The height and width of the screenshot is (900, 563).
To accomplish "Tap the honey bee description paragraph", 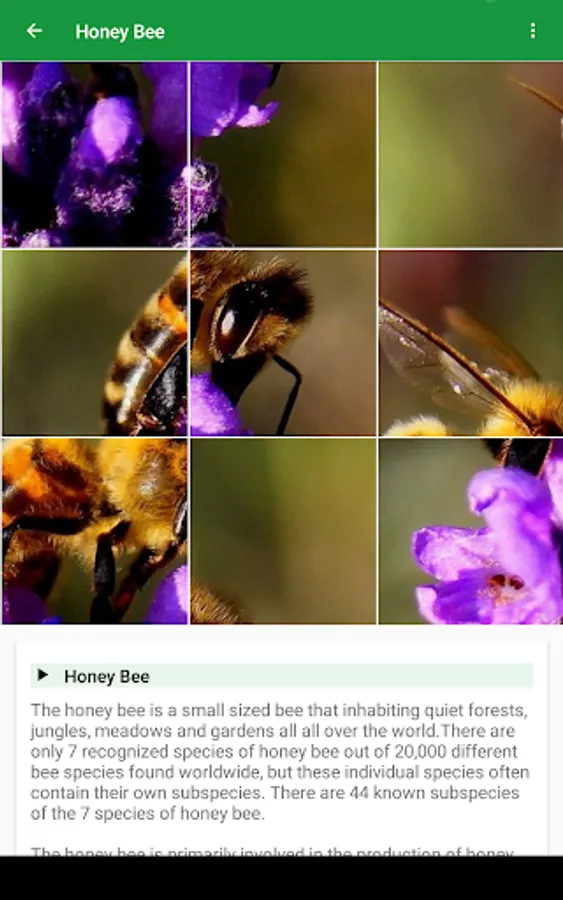I will (x=280, y=762).
